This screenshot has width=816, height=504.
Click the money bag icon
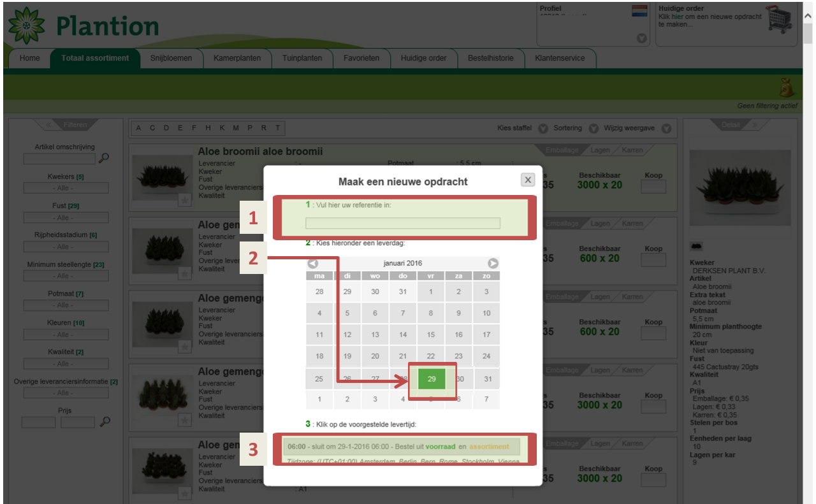click(x=787, y=88)
